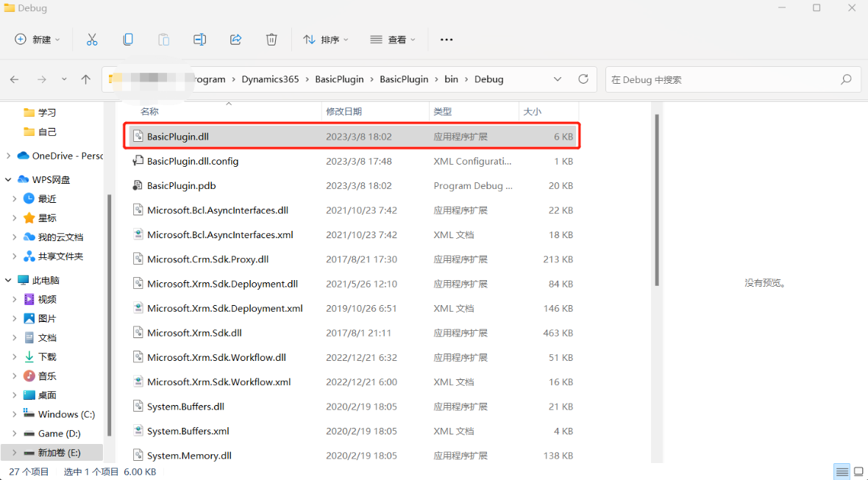Click the file list vertical scrollbar
This screenshot has width=868, height=480.
pos(657,200)
